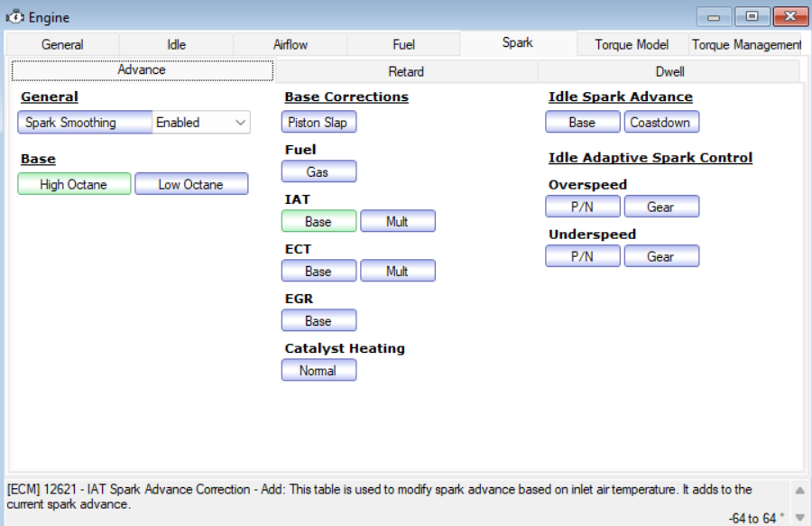Click the ECM 12621 description text
The height and width of the screenshot is (526, 812).
380,496
